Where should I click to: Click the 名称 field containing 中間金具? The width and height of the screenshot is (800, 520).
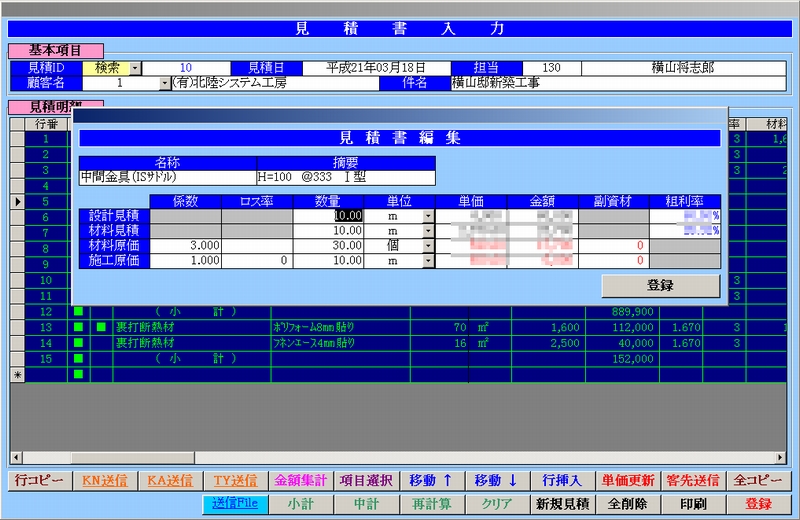point(167,177)
